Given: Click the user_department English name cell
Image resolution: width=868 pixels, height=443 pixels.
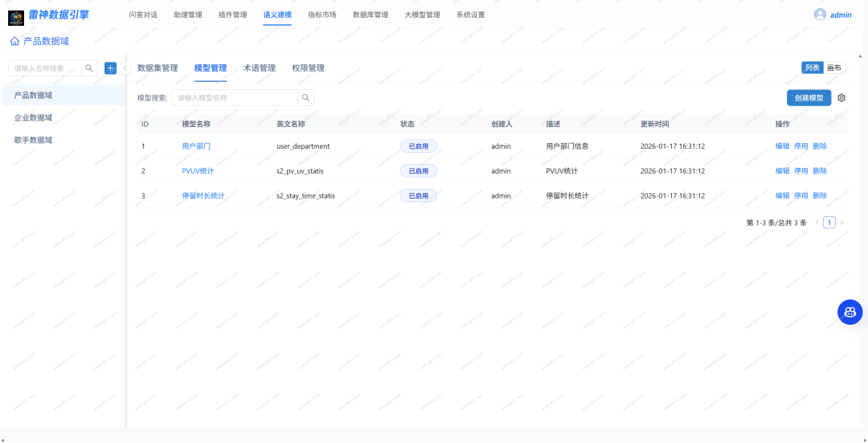Looking at the screenshot, I should pyautogui.click(x=303, y=146).
